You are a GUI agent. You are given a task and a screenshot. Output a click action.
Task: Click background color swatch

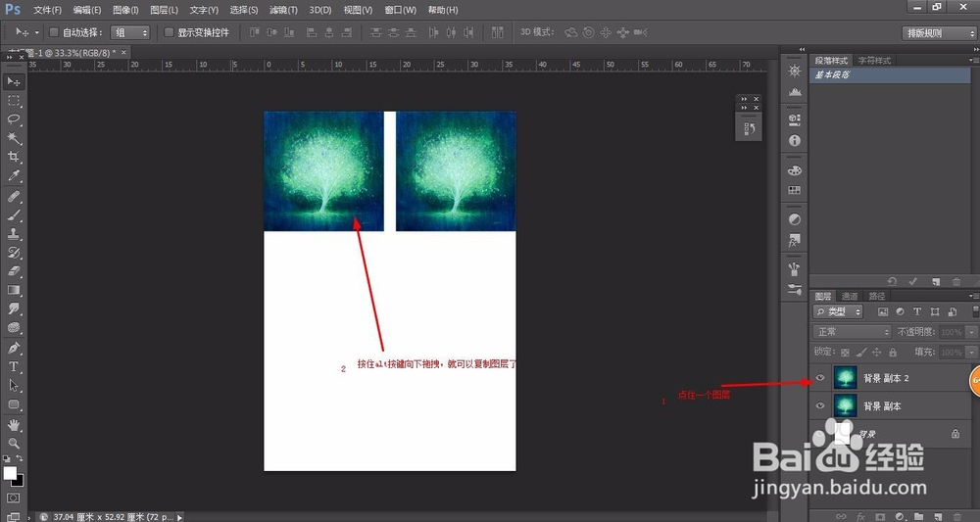[20, 481]
